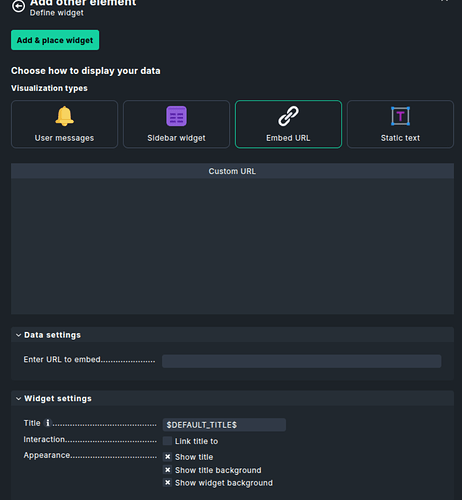Collapse the Data settings section chevron
The image size is (462, 500).
[x=18, y=335]
